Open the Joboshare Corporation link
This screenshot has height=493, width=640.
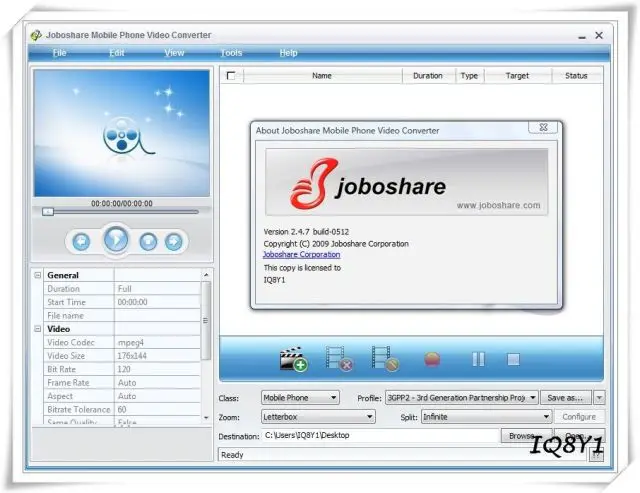[302, 255]
